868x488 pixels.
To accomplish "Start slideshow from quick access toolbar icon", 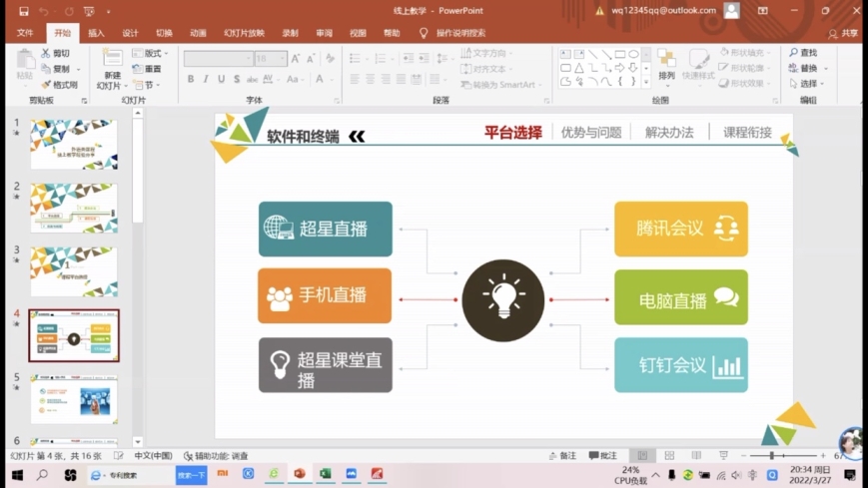I will [89, 11].
